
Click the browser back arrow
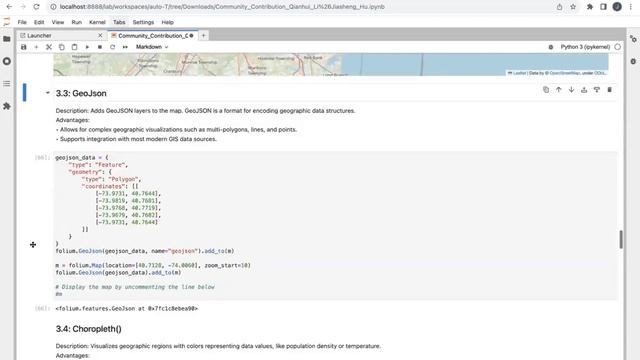coord(9,7)
